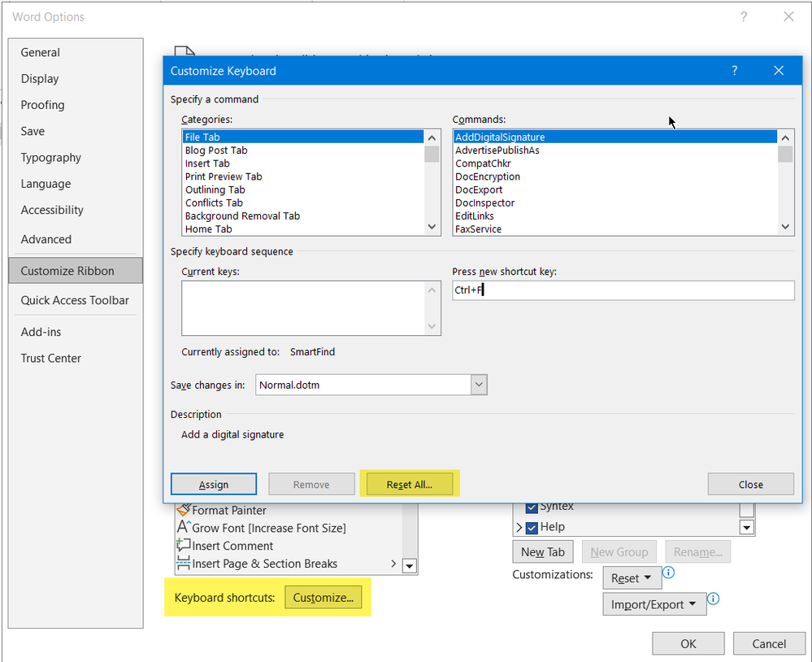The width and height of the screenshot is (812, 662).
Task: Select File Tab category
Action: pyautogui.click(x=303, y=137)
